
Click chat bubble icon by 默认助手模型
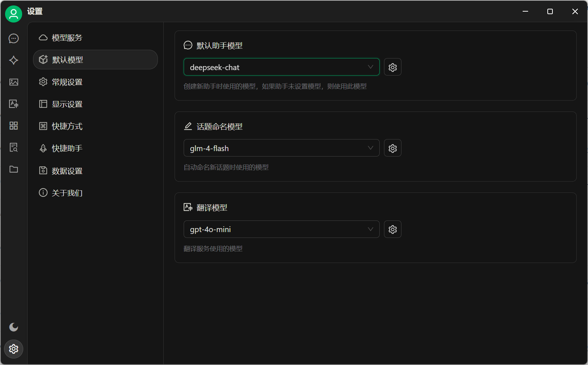pos(188,45)
